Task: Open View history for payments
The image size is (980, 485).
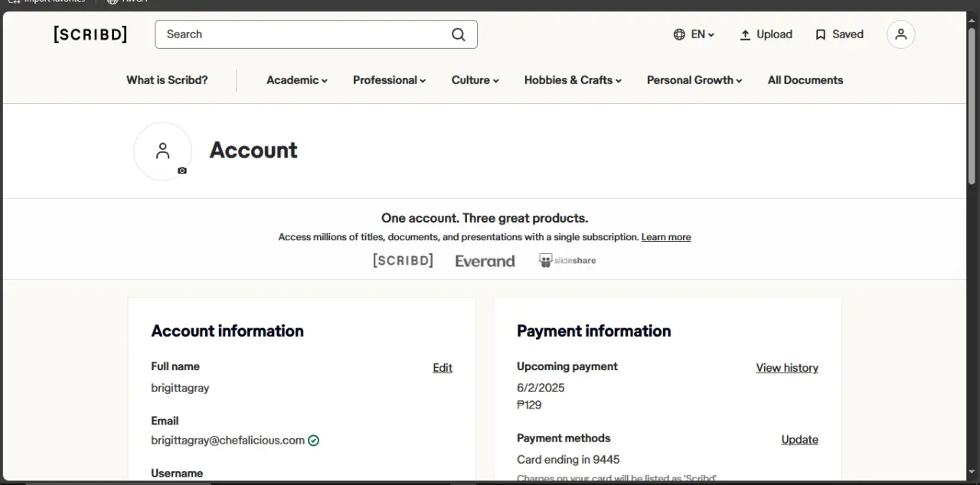Action: point(787,368)
